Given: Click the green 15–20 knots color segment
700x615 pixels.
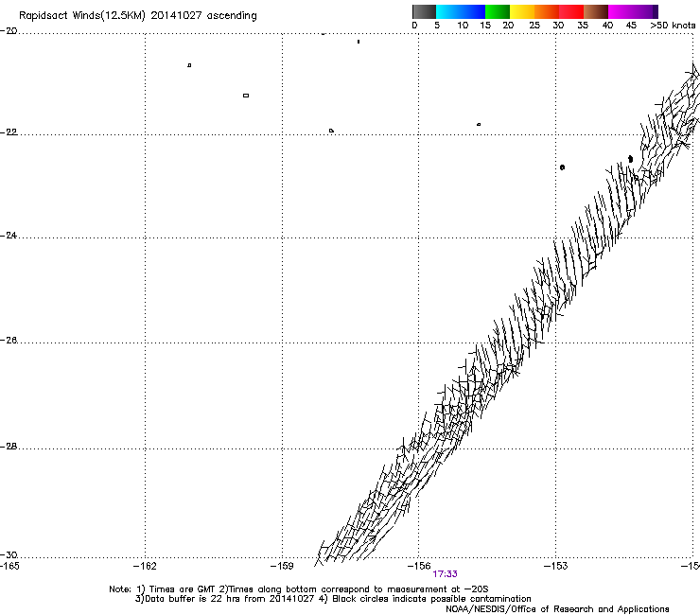Looking at the screenshot, I should (x=498, y=11).
